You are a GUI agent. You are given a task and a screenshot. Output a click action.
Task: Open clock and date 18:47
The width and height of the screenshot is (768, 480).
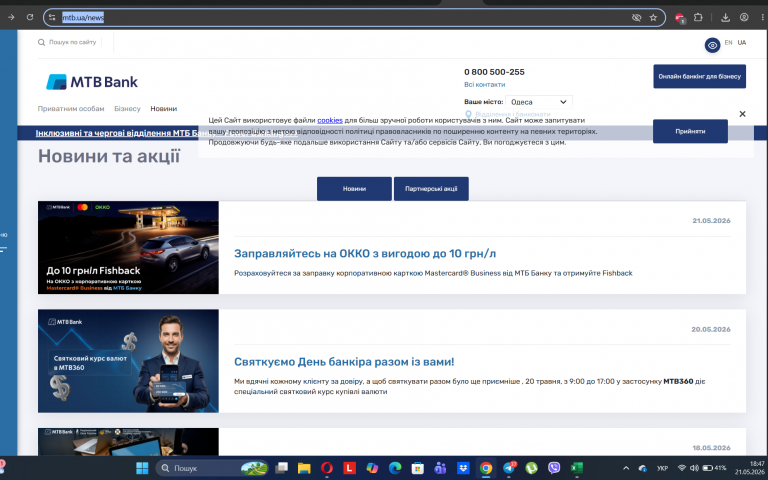[749, 468]
